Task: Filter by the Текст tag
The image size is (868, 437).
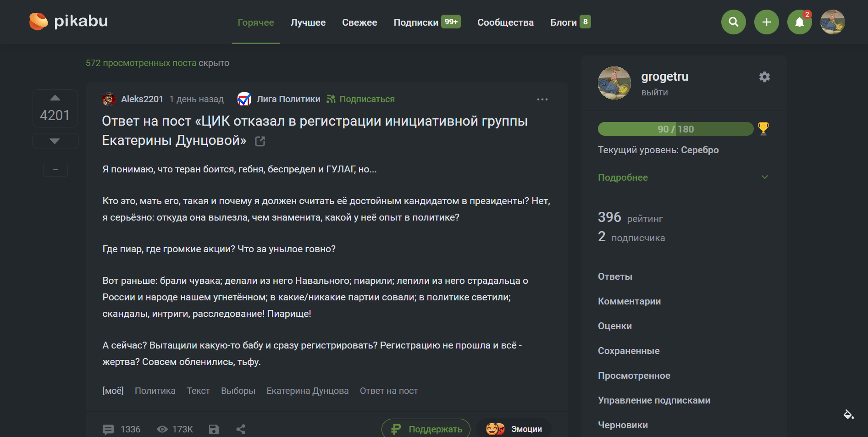Action: coord(198,391)
